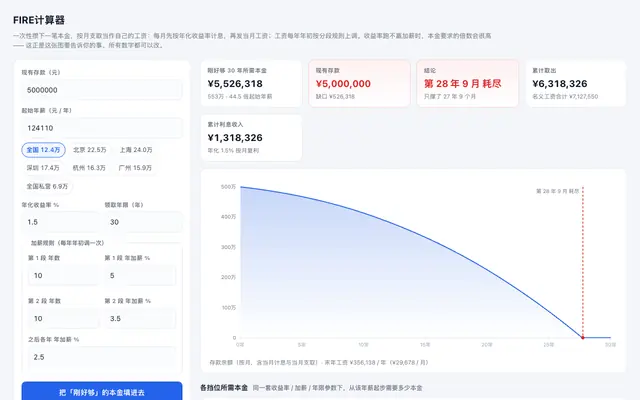The width and height of the screenshot is (640, 400).
Task: Select the 全国 12.4万 salary preset
Action: coord(43,150)
